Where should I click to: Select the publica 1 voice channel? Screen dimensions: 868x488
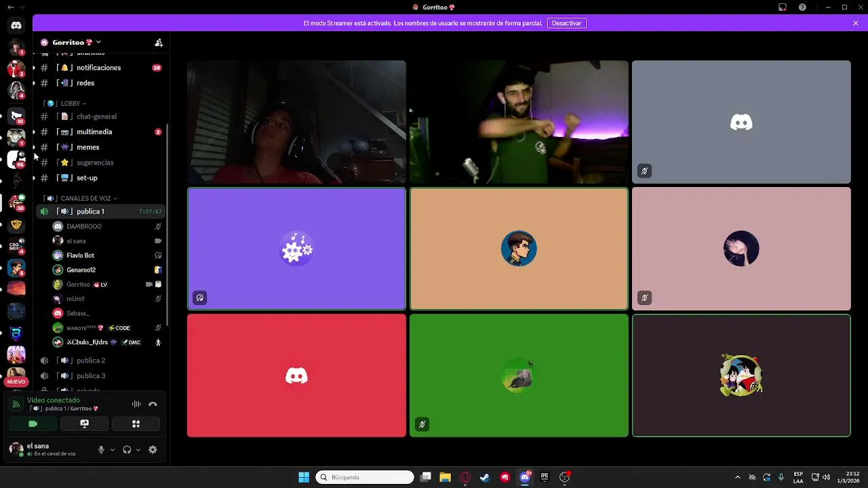pos(100,211)
